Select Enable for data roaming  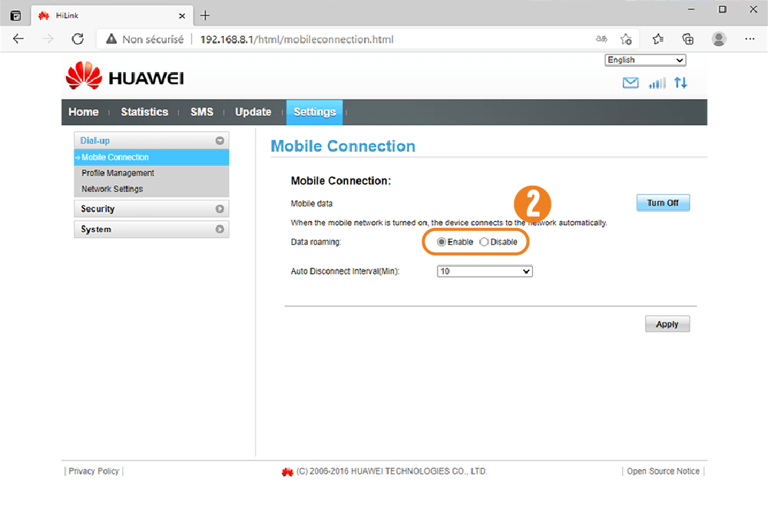[442, 242]
